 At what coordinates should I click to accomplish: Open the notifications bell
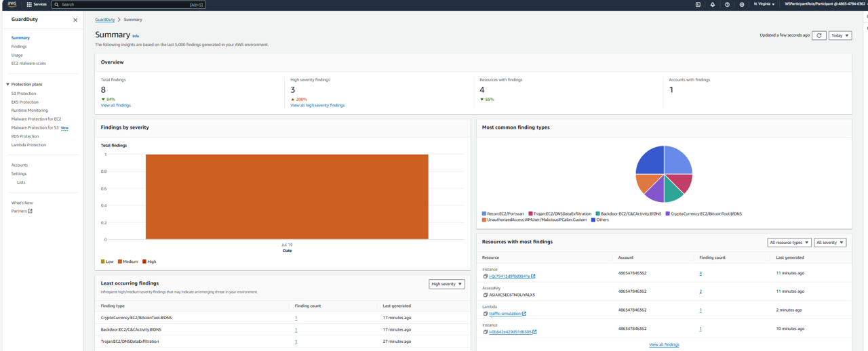[x=713, y=4]
